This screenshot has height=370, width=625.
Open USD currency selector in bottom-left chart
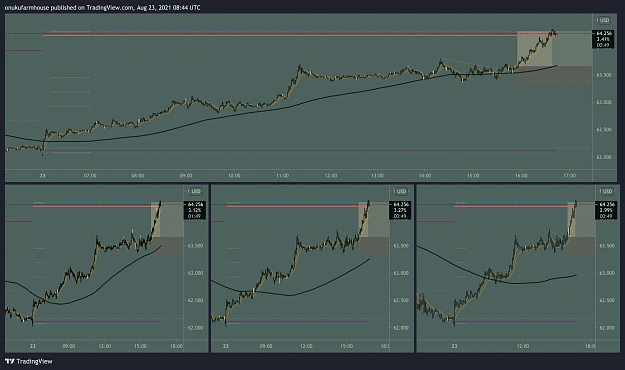[195, 191]
